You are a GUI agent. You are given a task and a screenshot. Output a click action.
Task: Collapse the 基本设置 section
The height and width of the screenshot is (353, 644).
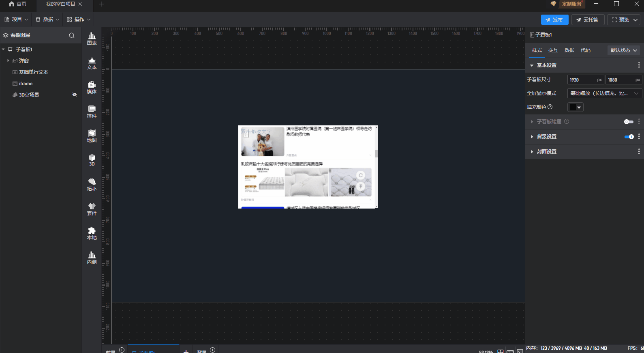tap(532, 65)
